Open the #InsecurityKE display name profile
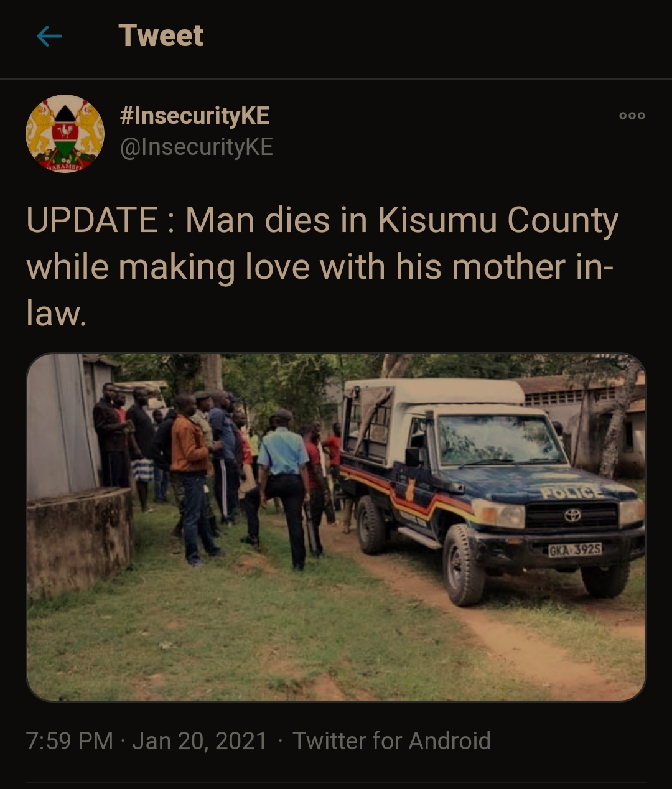This screenshot has width=672, height=789. pos(194,116)
